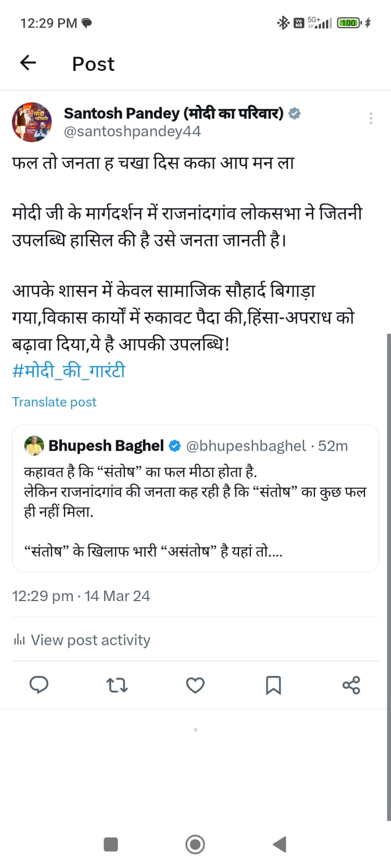
Task: Tap the post activity bar chart icon
Action: (20, 640)
